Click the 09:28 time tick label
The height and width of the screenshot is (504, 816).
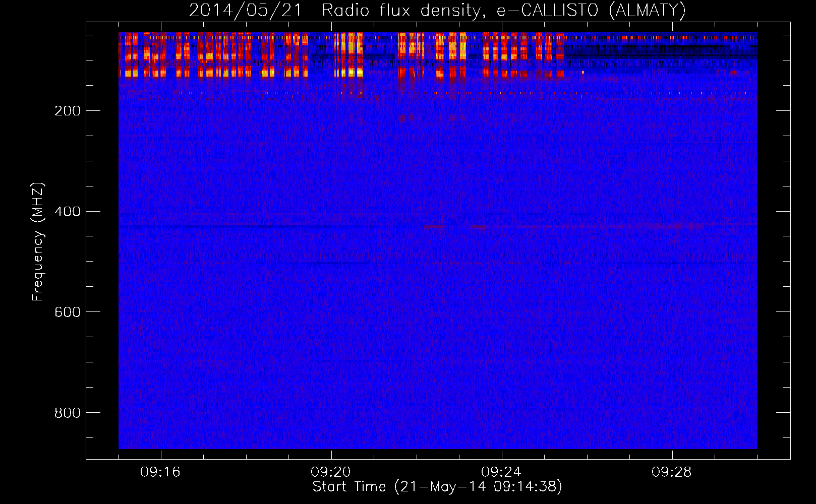click(672, 472)
